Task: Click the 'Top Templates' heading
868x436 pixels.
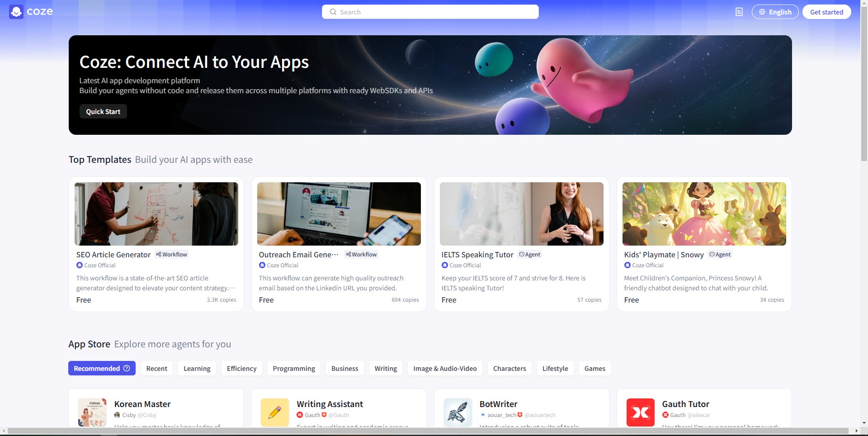Action: click(x=100, y=160)
